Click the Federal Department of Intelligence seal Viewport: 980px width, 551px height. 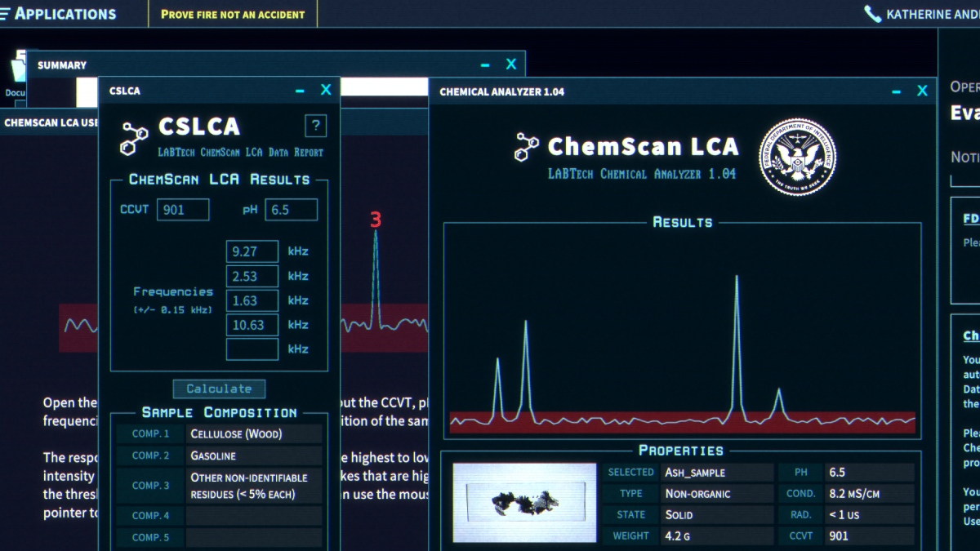[797, 157]
